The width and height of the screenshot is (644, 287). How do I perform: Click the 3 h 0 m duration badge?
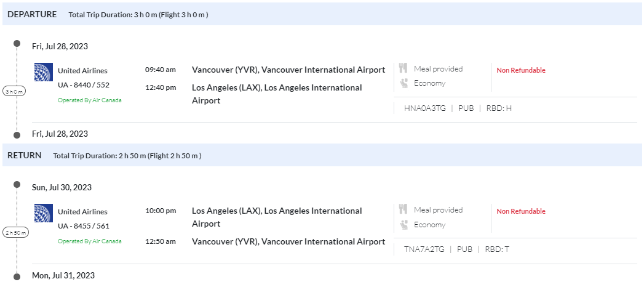tap(14, 91)
